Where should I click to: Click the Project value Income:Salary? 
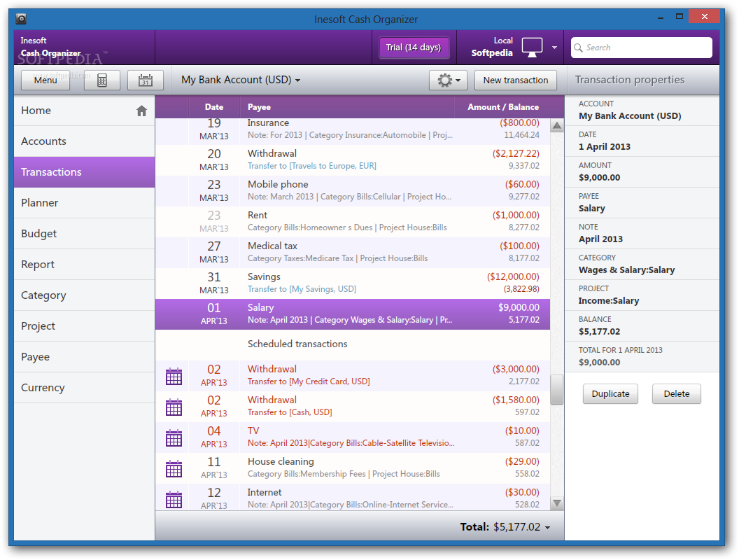[608, 301]
